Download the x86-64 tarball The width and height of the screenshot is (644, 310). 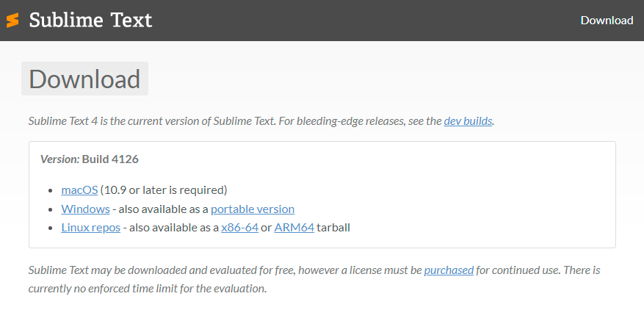(x=239, y=227)
